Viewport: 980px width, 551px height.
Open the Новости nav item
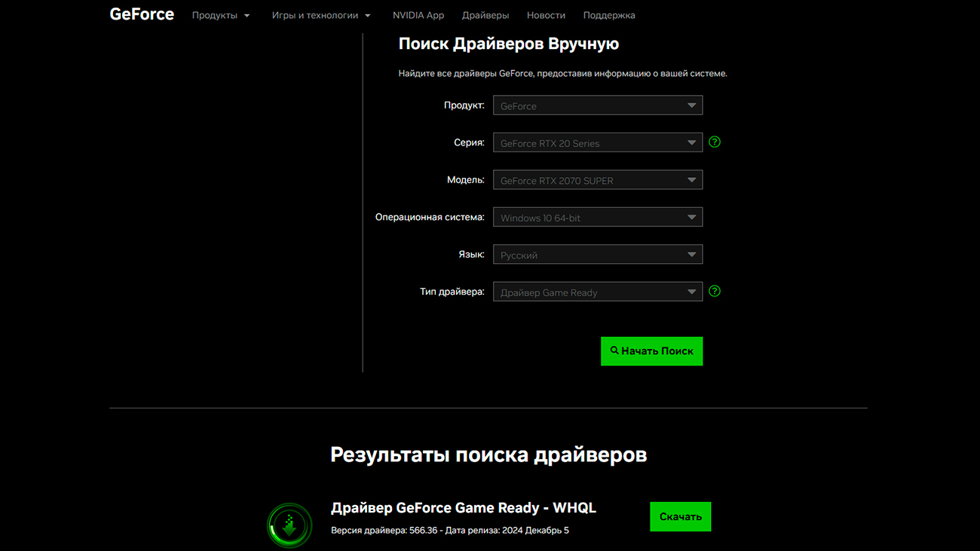[546, 15]
